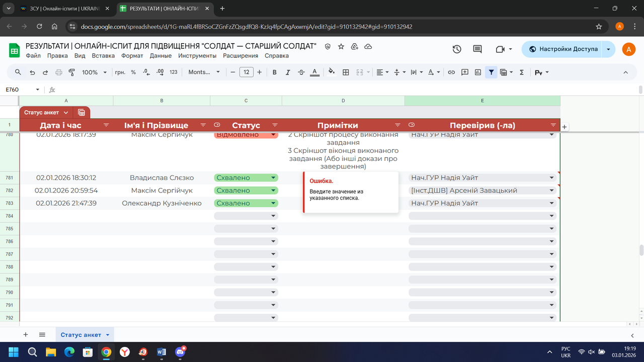This screenshot has height=362, width=644.
Task: Open the Вставка menu
Action: pos(103,56)
